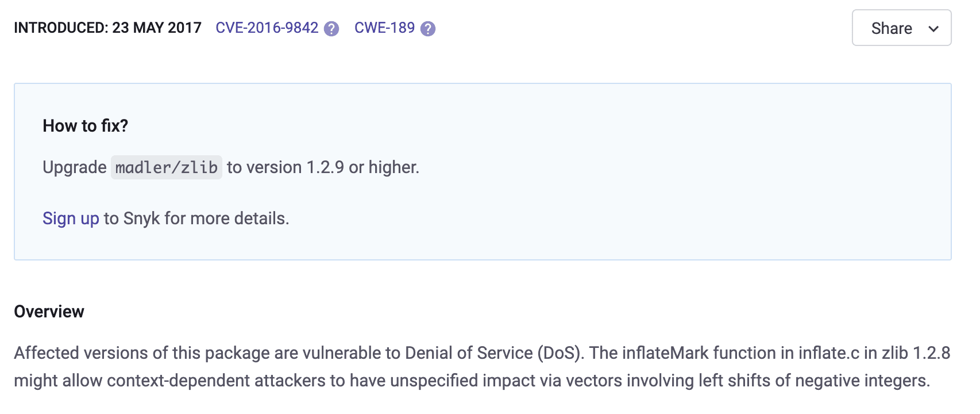
Task: Click the help icon beside CVE-2016-9842
Action: (331, 29)
